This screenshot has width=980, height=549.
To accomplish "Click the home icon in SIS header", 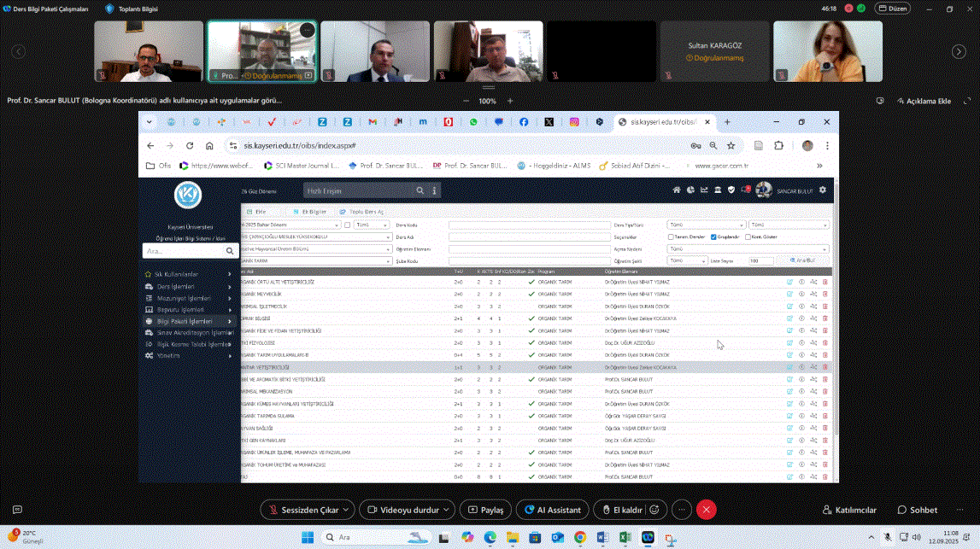I will (677, 190).
